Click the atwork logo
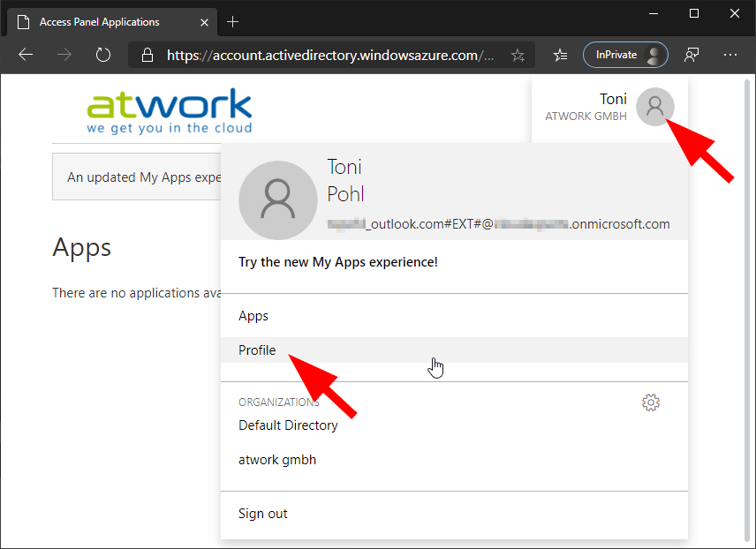The height and width of the screenshot is (549, 756). click(x=170, y=110)
